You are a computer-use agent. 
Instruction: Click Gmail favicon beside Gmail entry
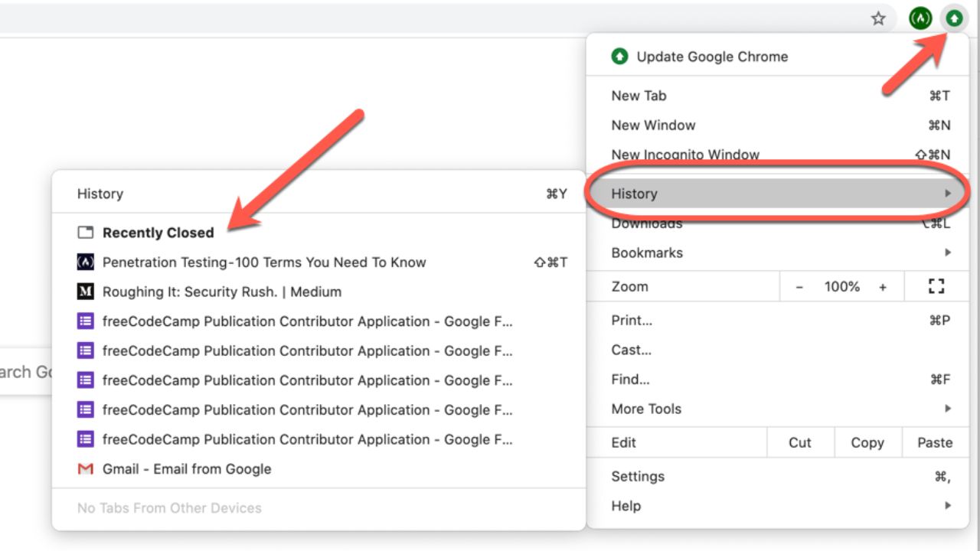point(85,469)
